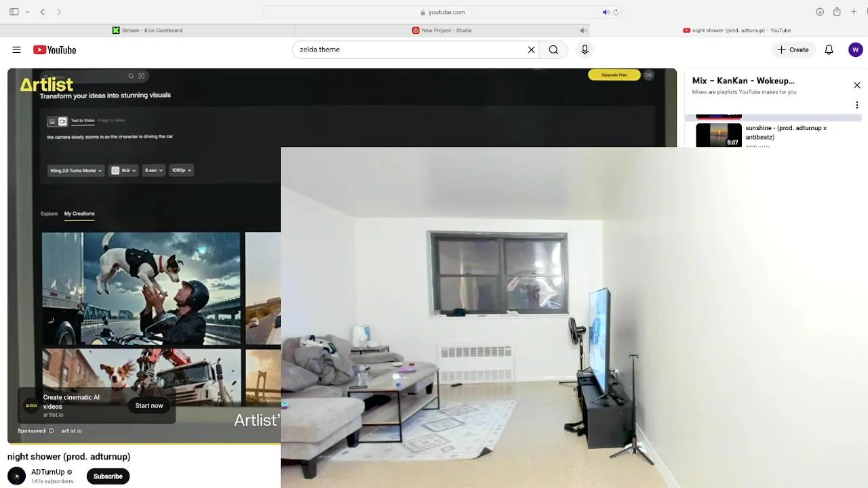This screenshot has height=488, width=868.
Task: Open the ADTurnUp channel name
Action: tap(48, 472)
